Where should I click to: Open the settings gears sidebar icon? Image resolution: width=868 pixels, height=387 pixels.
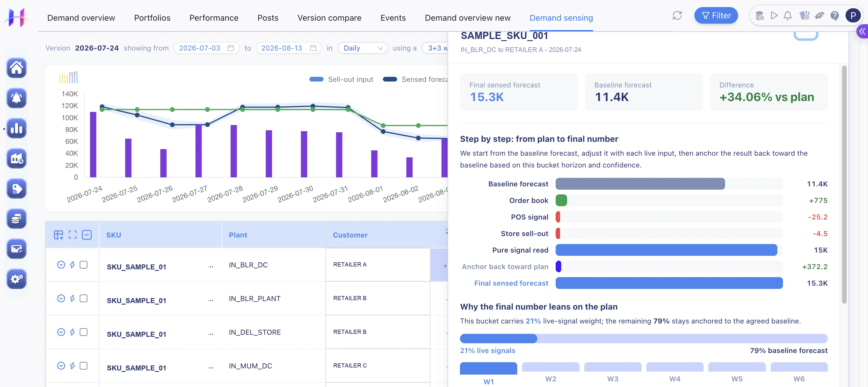coord(17,279)
